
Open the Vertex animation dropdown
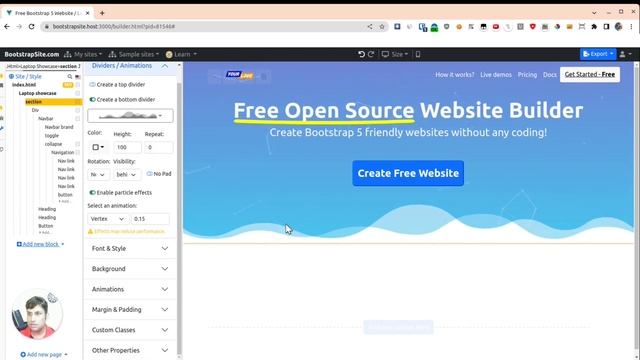tap(108, 219)
